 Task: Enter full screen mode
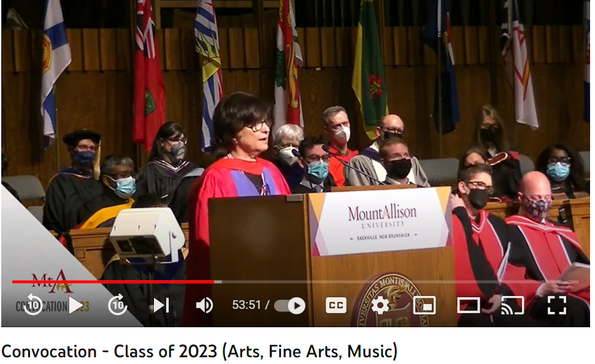(557, 305)
